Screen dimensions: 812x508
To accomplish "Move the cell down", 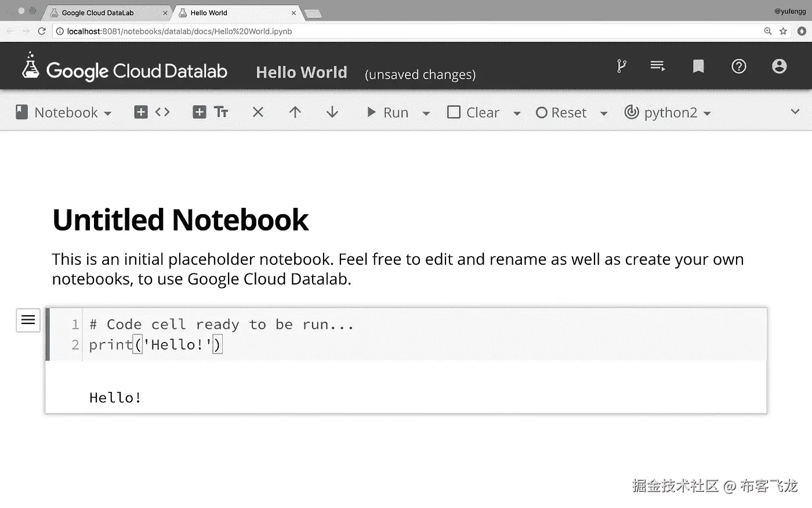I will (x=332, y=112).
